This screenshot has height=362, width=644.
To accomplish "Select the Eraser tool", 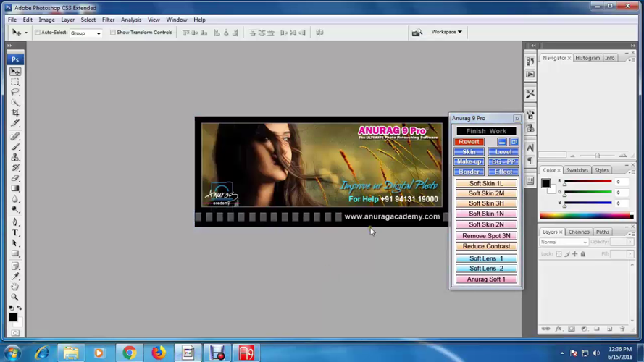I will coord(15,178).
